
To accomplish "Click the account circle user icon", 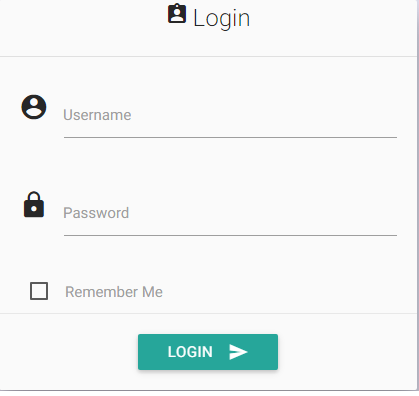I will (34, 107).
